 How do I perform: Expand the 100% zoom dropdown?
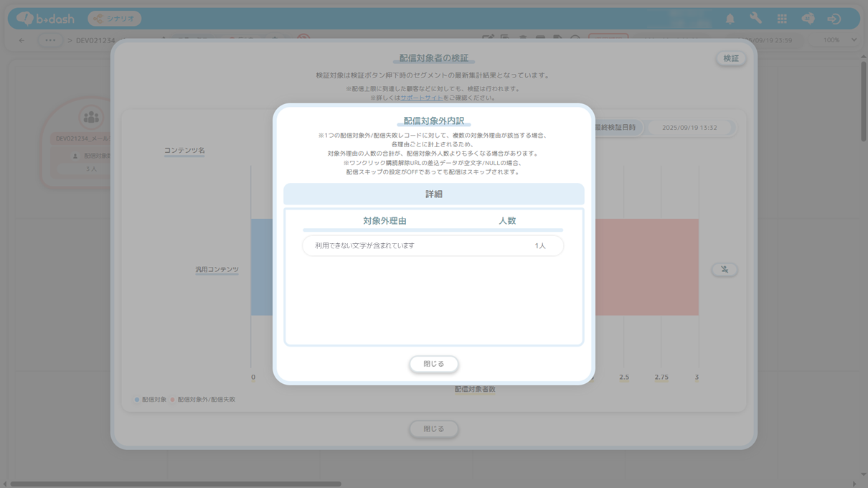coord(838,40)
